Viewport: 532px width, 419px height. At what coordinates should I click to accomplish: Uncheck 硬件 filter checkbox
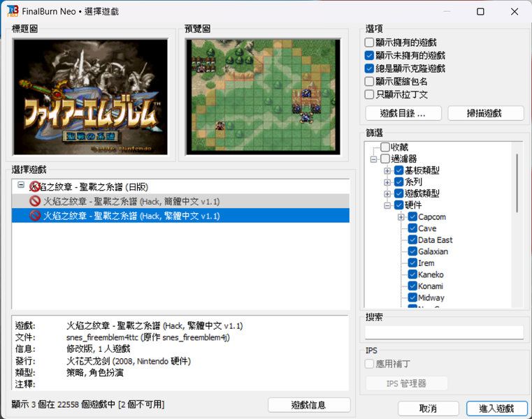399,205
